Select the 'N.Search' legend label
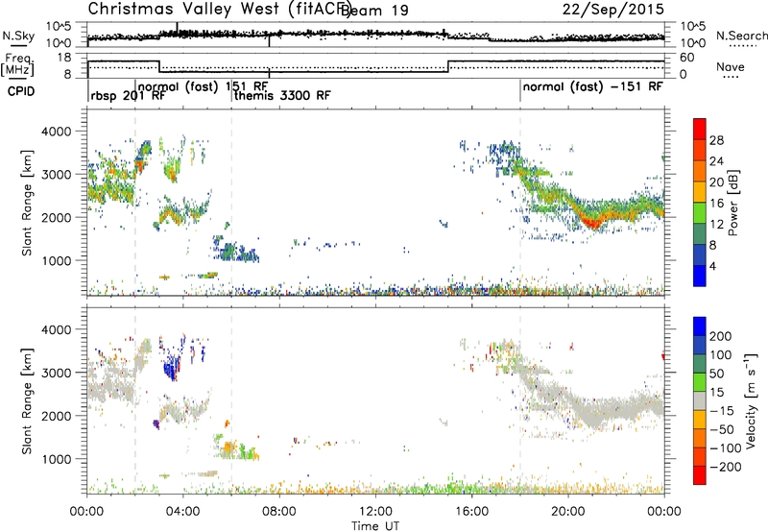768x532 pixels. point(741,36)
